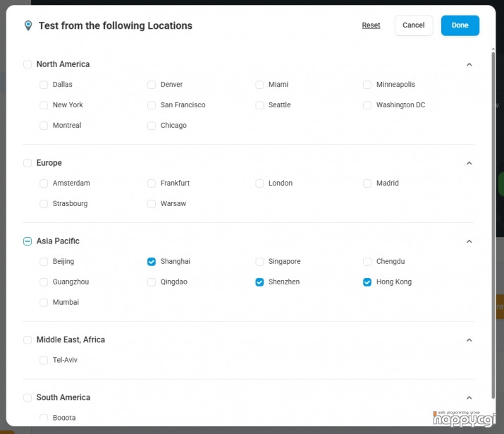Image resolution: width=504 pixels, height=434 pixels.
Task: Click the 'Asia Pacific' heading text
Action: 58,241
